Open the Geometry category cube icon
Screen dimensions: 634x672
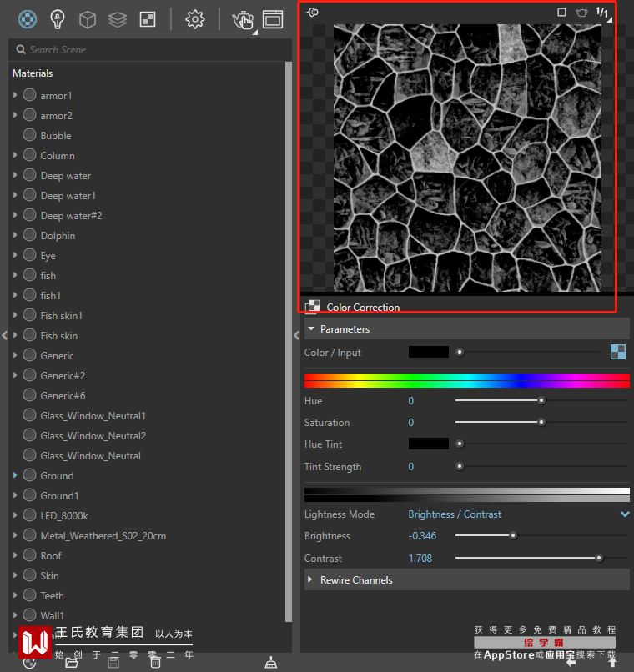coord(87,18)
